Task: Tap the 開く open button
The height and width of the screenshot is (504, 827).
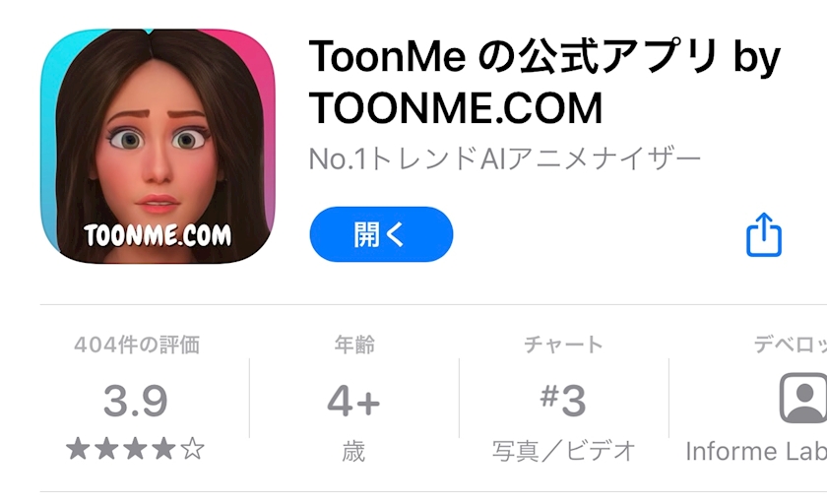Action: [x=381, y=234]
